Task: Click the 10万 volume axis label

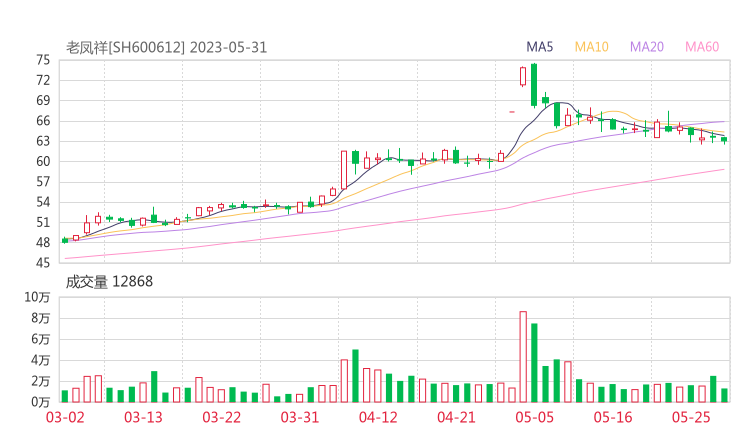Action: pyautogui.click(x=37, y=297)
